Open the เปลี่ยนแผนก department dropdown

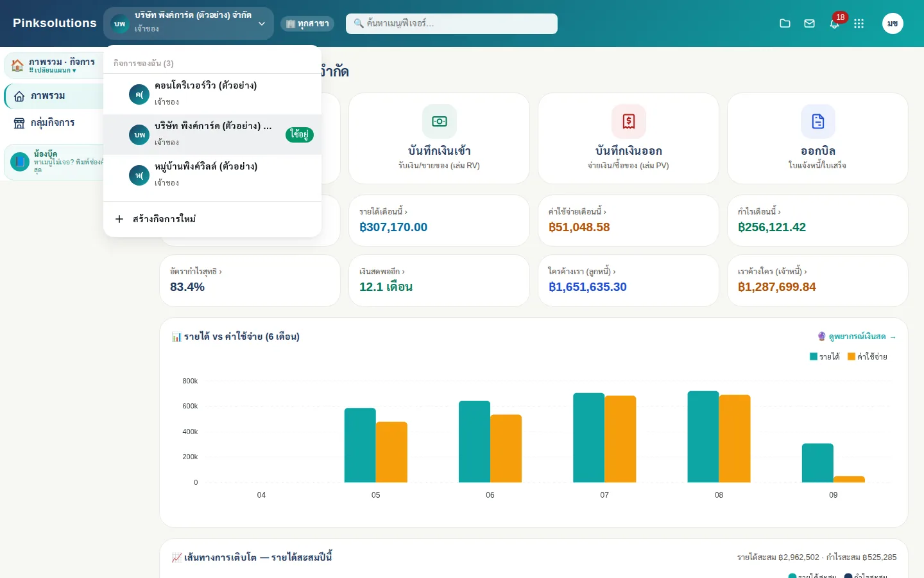pos(53,71)
